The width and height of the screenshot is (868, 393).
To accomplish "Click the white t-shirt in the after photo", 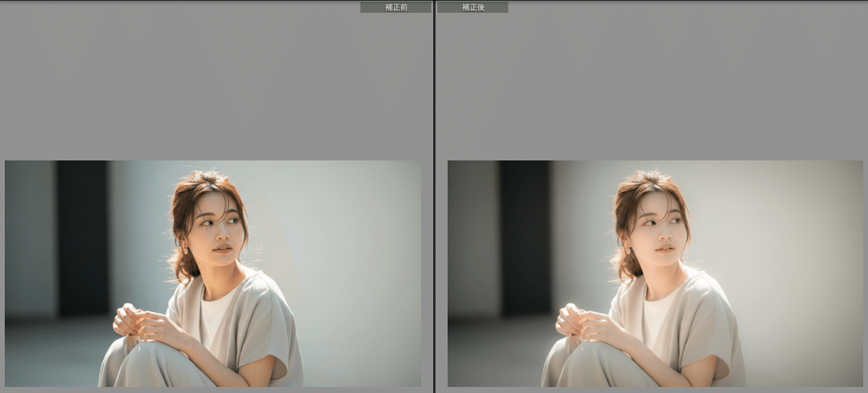I will [x=656, y=318].
